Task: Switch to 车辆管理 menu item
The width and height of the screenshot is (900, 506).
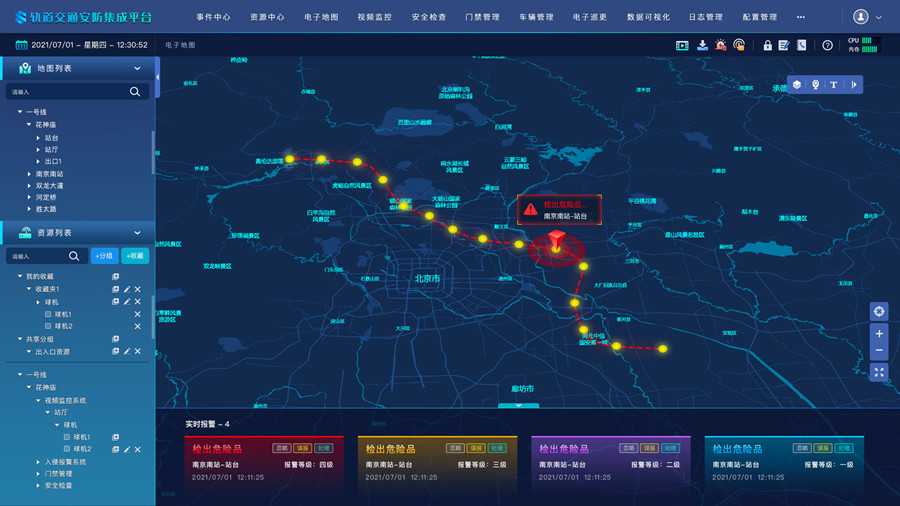Action: (x=536, y=17)
